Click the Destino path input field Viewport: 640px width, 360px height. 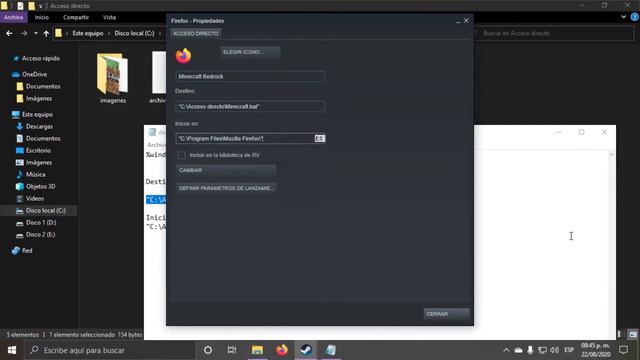point(250,107)
